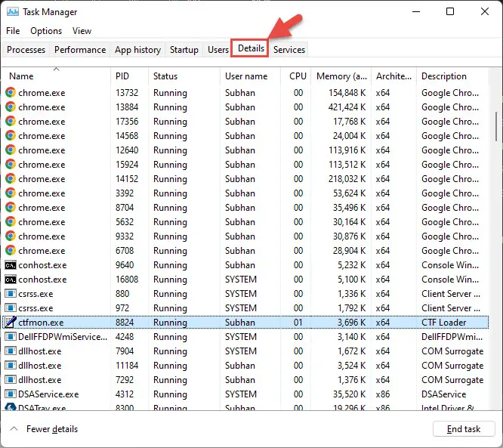
Task: Select CTF Loader description text
Action: [443, 322]
